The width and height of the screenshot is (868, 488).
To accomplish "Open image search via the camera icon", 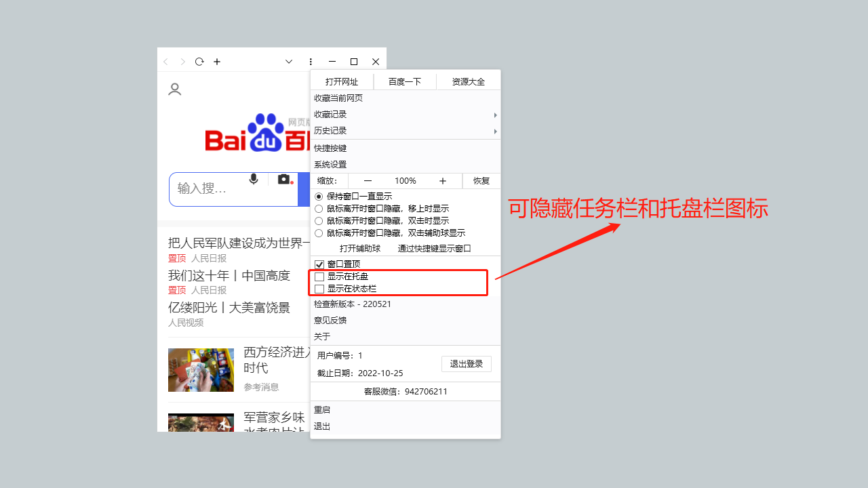I will tap(284, 179).
